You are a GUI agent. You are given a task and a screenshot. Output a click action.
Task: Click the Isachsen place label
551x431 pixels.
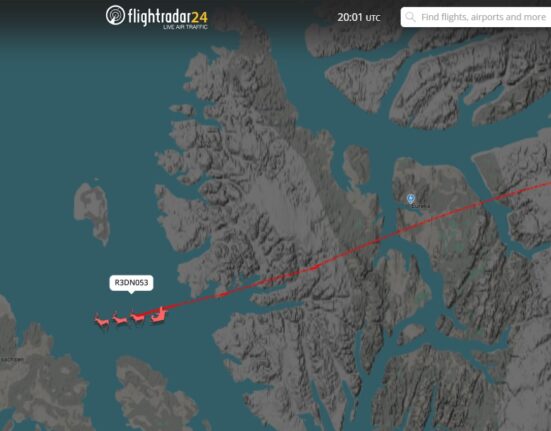pos(12,359)
